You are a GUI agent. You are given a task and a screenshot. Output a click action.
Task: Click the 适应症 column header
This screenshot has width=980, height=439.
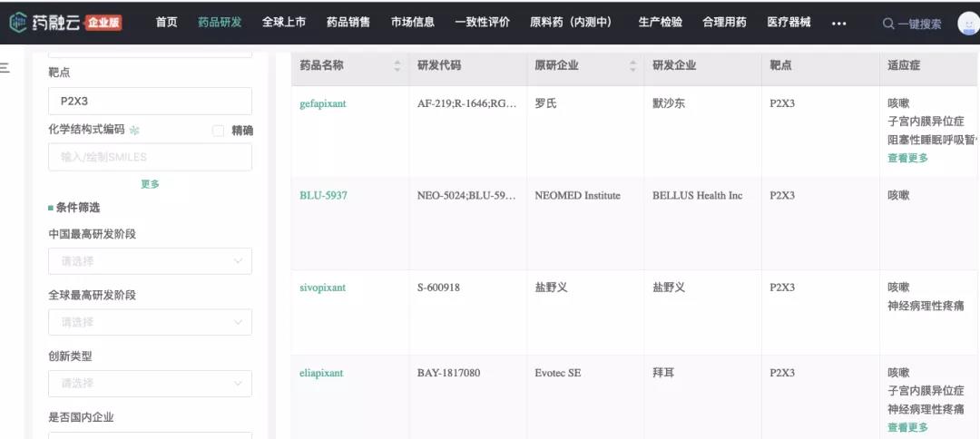pyautogui.click(x=904, y=65)
